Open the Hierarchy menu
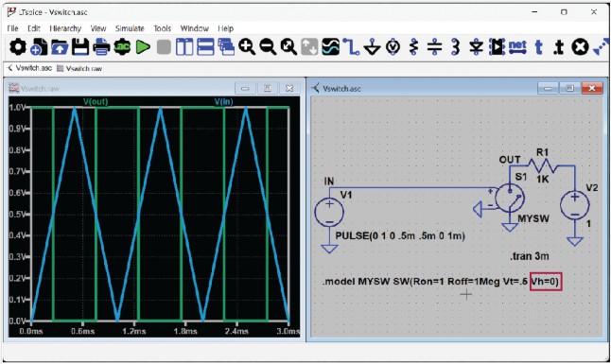Screen dimensions: 611x364 click(65, 28)
